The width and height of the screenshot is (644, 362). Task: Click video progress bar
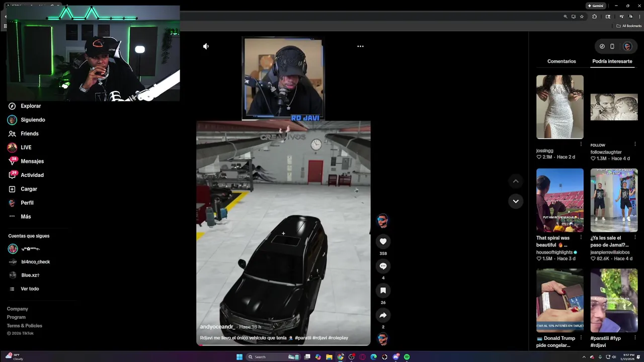283,345
